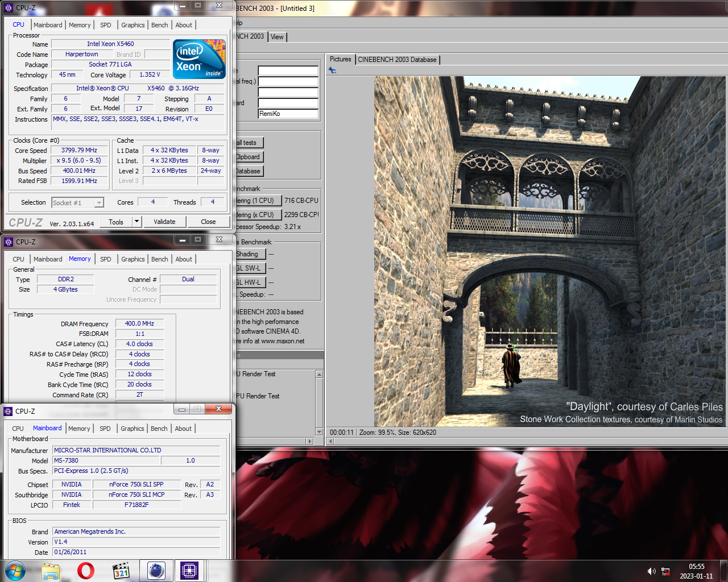Select CPU tab in CPU-Z Memory window
The width and height of the screenshot is (728, 582).
(x=18, y=259)
